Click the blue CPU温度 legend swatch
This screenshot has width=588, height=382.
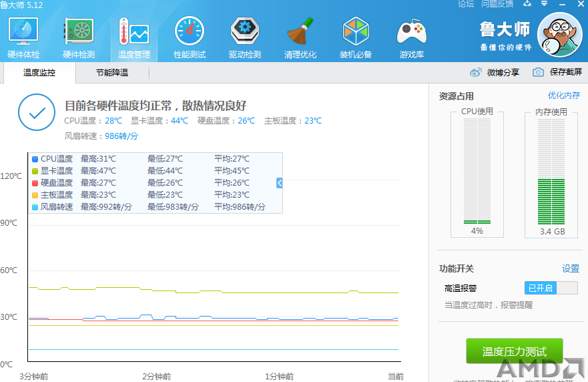click(35, 159)
